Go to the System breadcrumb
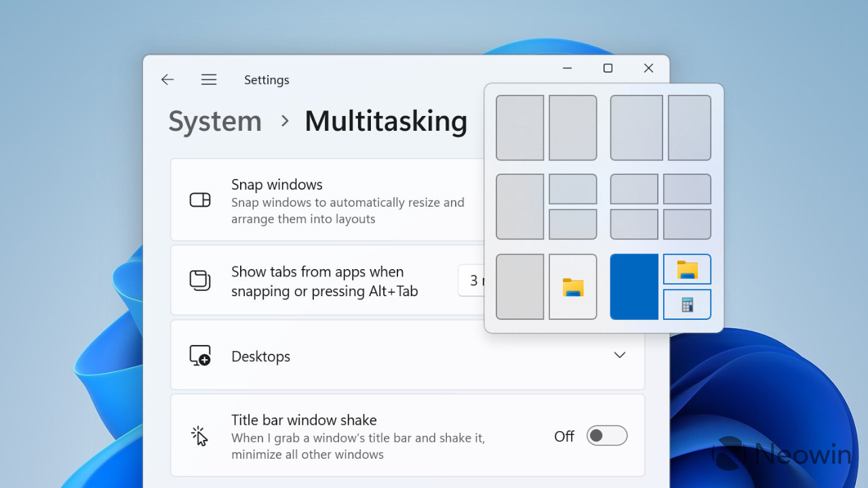 (215, 121)
